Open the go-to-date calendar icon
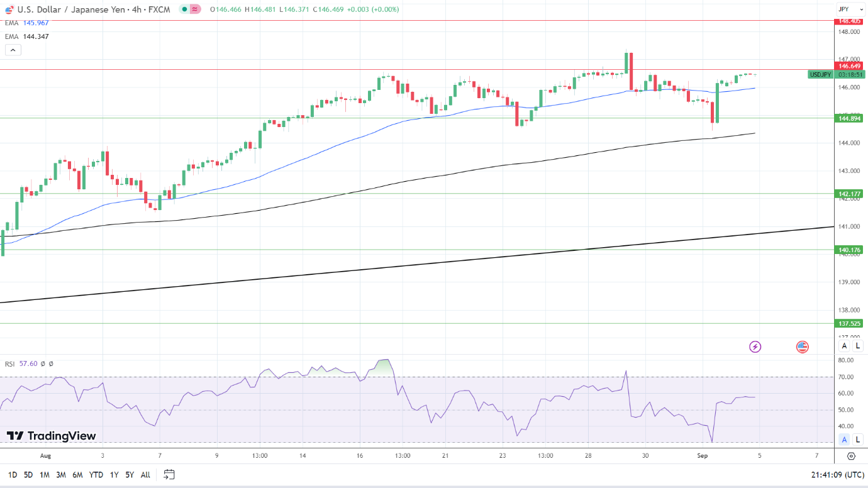868x488 pixels. coord(169,474)
